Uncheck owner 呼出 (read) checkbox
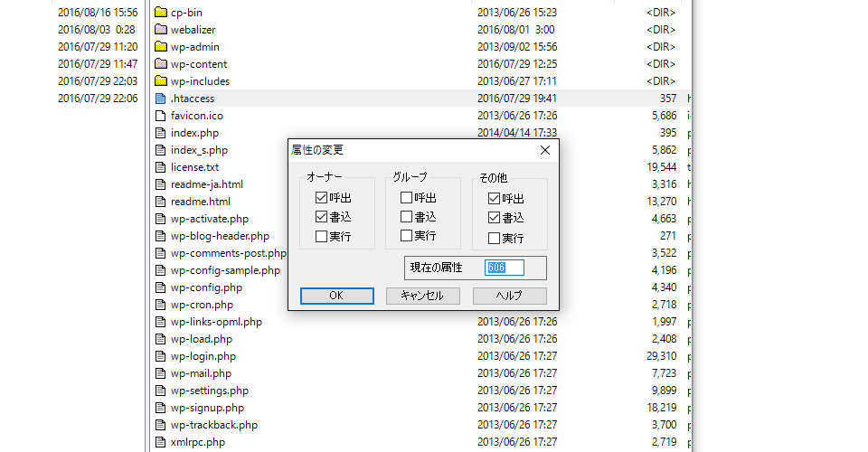 coord(321,197)
